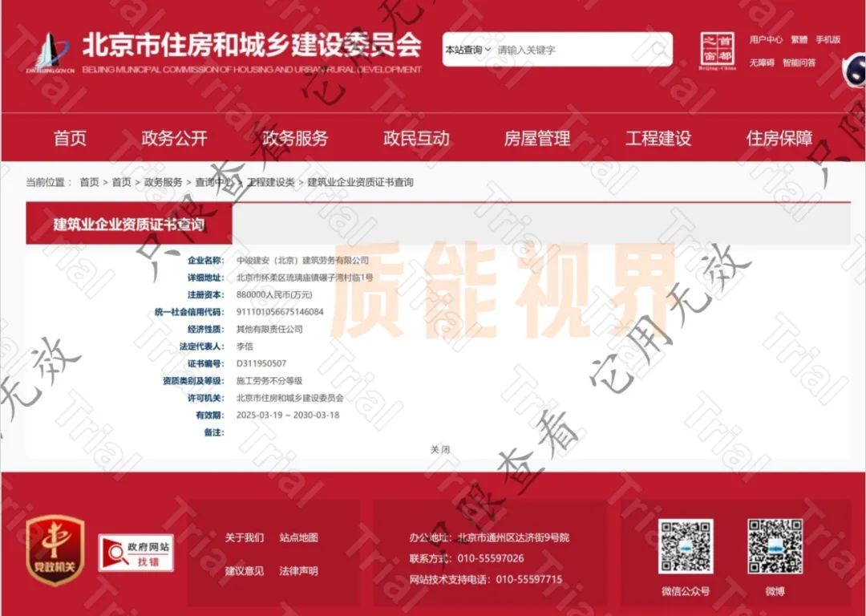Select company name 中竣建安（北京）建筑劳务有限公司

pos(302,260)
